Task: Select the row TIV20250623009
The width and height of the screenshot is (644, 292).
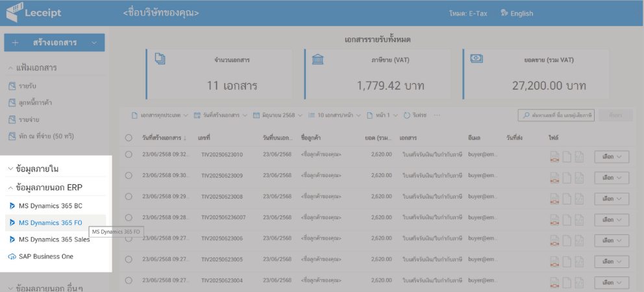Action: [129, 175]
